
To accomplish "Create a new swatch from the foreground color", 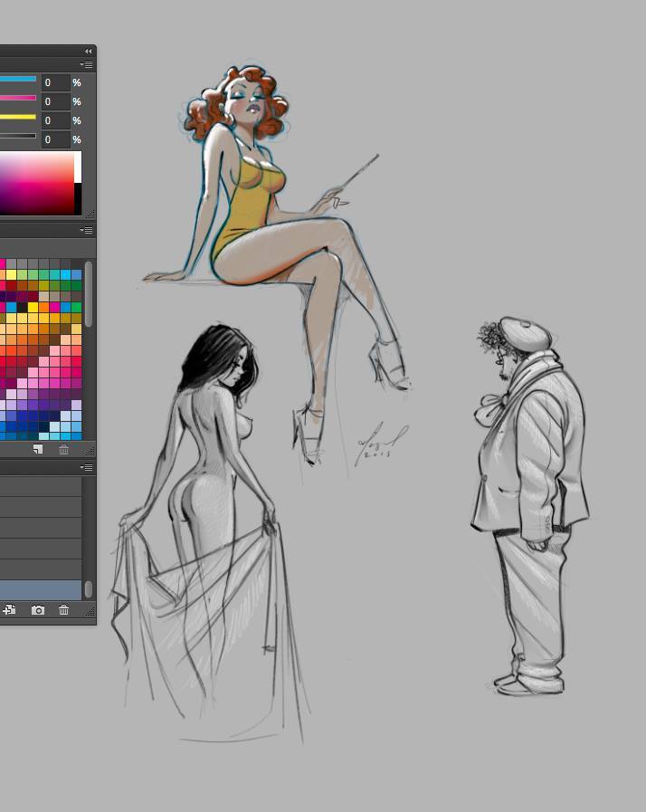I will click(x=38, y=450).
